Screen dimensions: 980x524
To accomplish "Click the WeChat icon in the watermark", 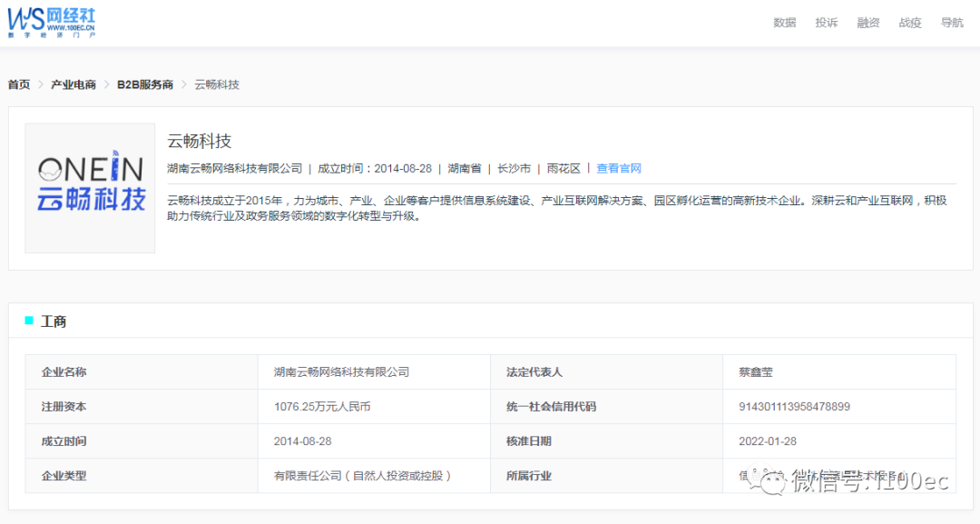I will [x=773, y=481].
